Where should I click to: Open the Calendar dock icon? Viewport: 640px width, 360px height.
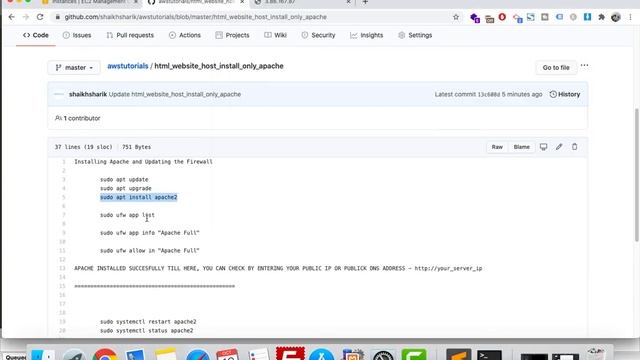(228, 354)
